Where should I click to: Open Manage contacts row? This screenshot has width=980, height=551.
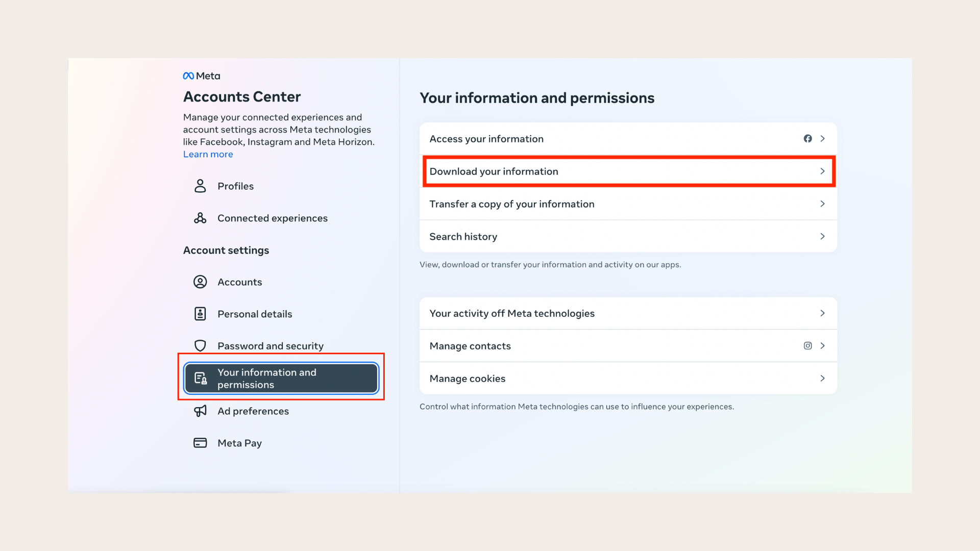(628, 346)
